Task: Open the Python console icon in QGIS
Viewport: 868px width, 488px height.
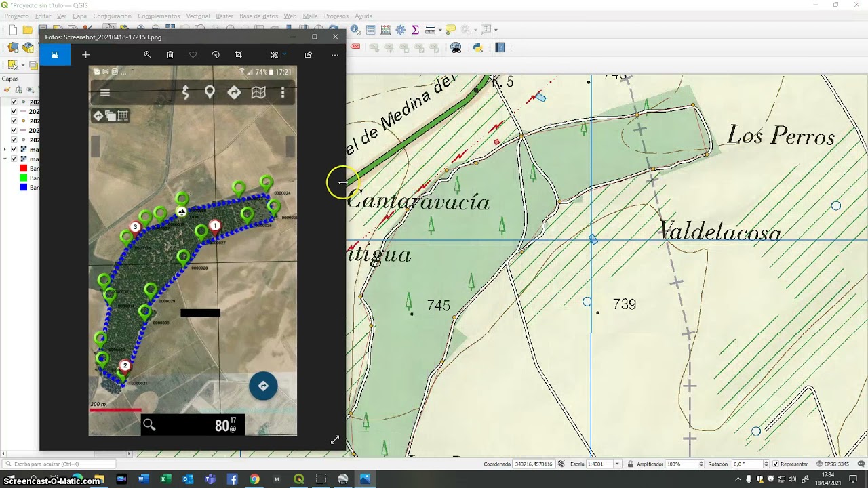Action: coord(477,47)
